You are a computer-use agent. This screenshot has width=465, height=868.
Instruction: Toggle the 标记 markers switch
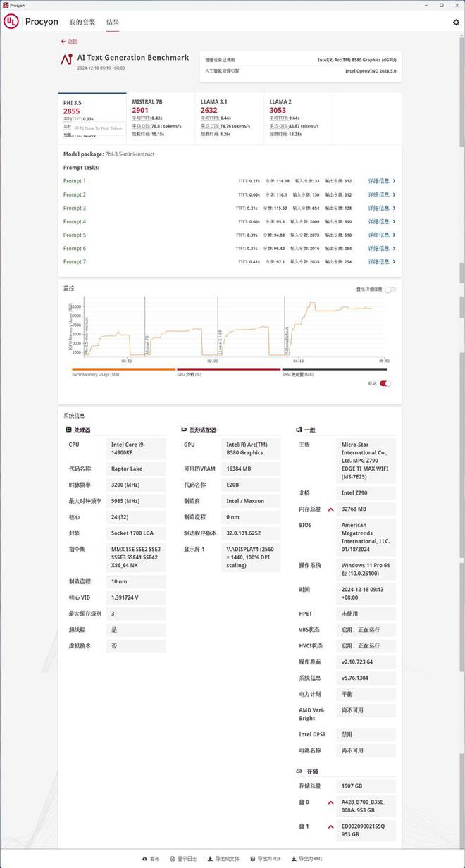pos(385,383)
